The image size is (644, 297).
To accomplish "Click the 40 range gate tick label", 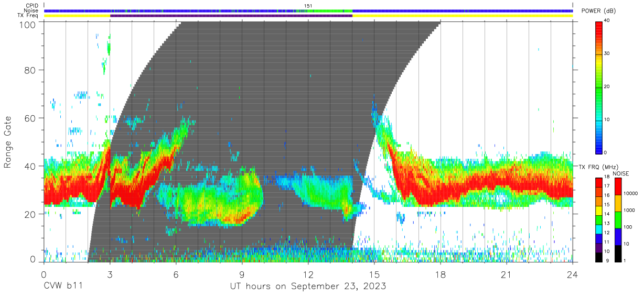I will coord(31,166).
